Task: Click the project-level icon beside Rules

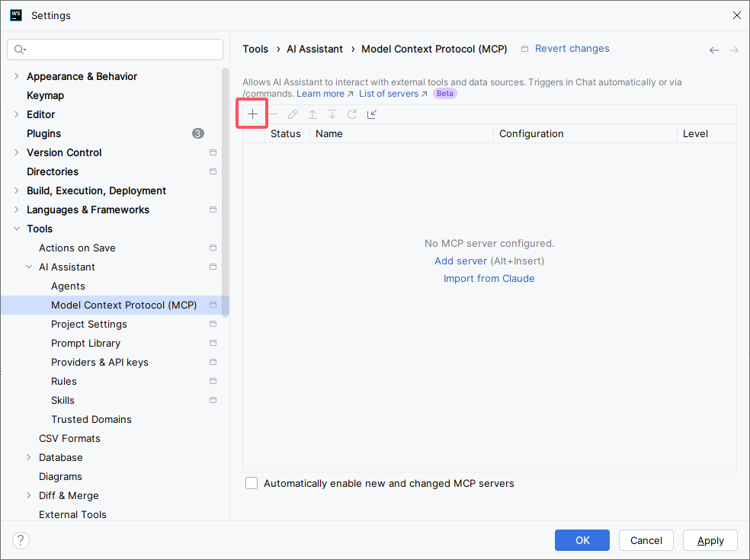Action: tap(213, 381)
